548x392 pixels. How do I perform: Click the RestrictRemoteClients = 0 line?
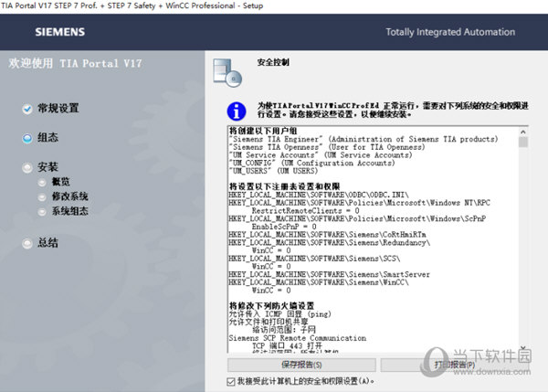pos(305,211)
